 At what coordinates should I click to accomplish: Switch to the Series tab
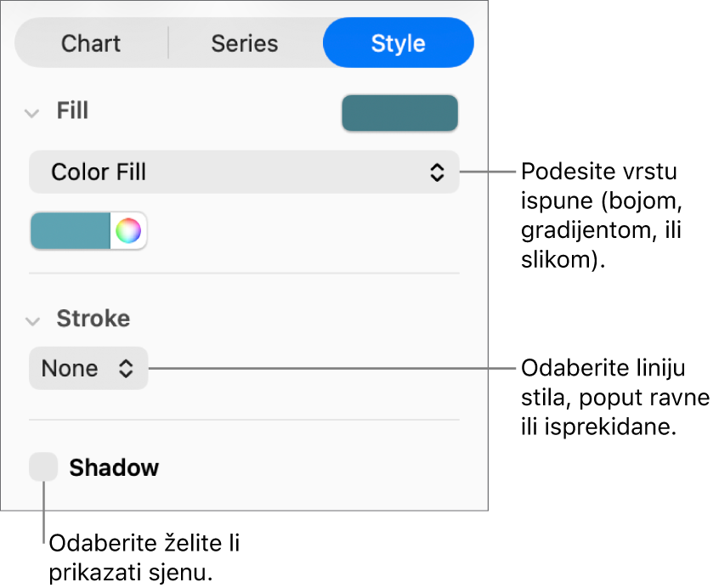[245, 42]
